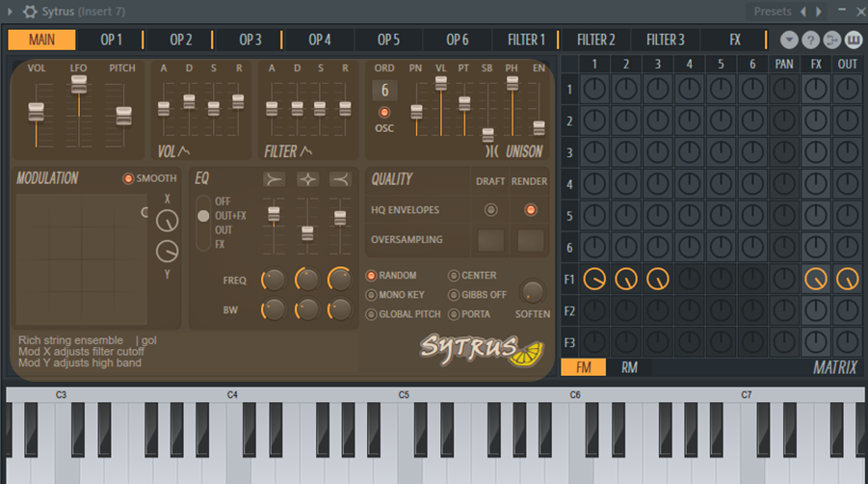This screenshot has height=484, width=868.
Task: Click row 1 PAN matrix knob
Action: pyautogui.click(x=784, y=89)
